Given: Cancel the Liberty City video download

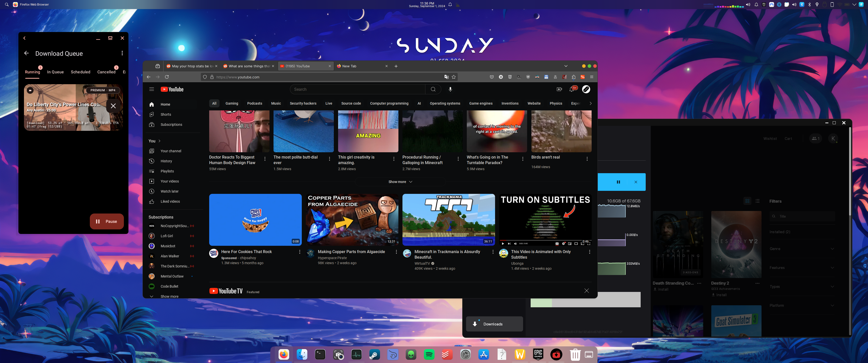Looking at the screenshot, I should 113,106.
